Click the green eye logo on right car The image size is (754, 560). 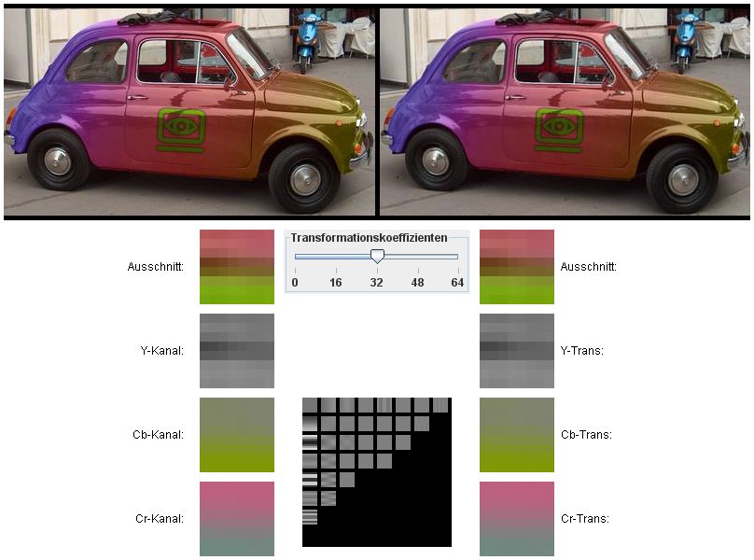(559, 130)
